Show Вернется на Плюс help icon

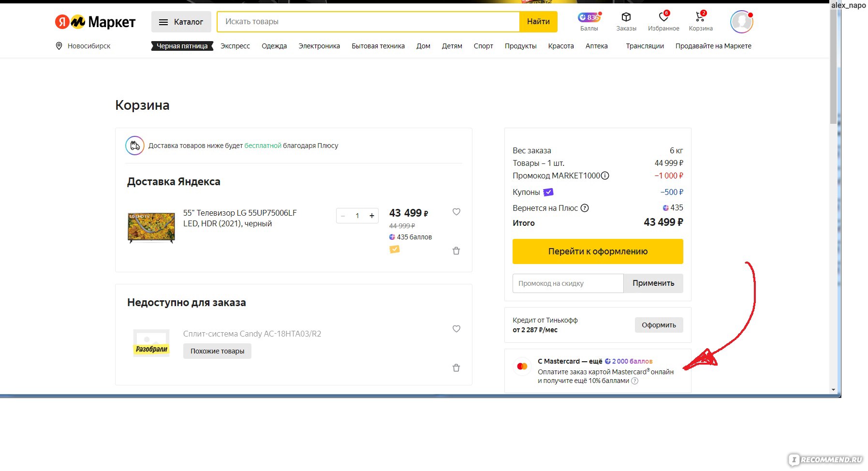[x=585, y=208]
